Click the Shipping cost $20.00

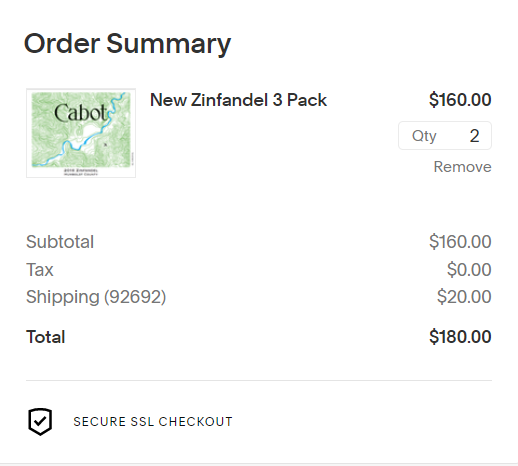(464, 297)
